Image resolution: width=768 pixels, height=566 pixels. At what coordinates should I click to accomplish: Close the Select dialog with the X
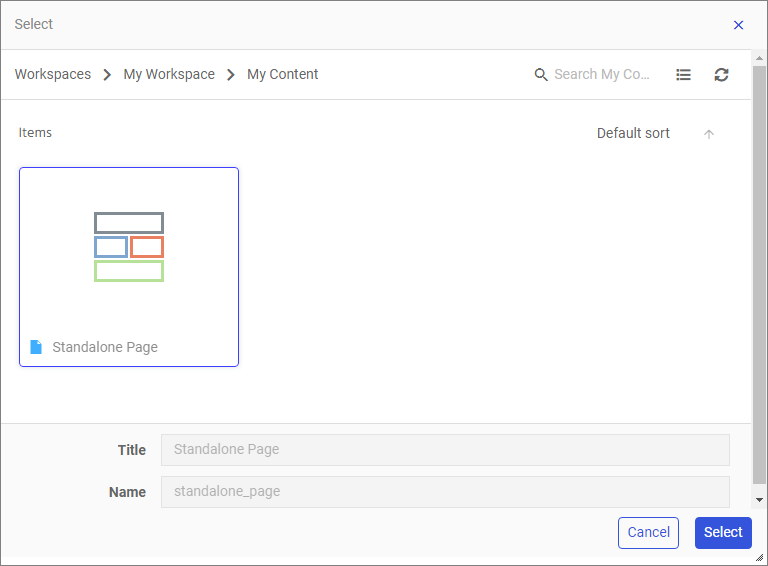(x=738, y=25)
